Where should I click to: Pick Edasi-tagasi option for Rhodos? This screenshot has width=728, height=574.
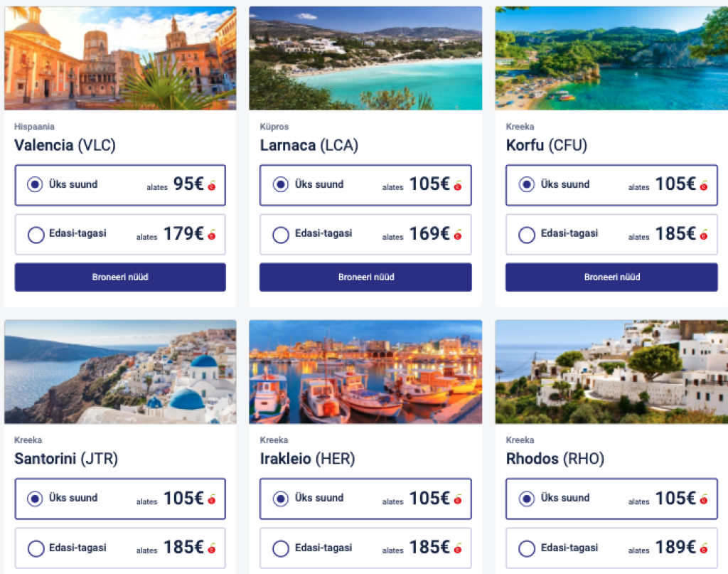pyautogui.click(x=527, y=548)
